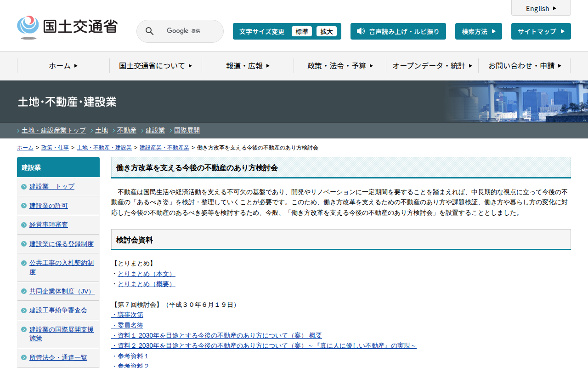Viewport: 588px width, 368px height.
Task: Click the speaker icon for 音声読み上げ
Action: pos(361,31)
